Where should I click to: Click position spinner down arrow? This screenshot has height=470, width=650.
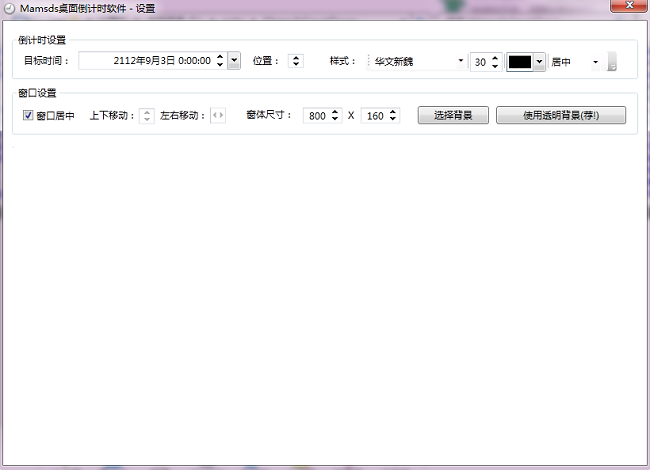coord(296,64)
